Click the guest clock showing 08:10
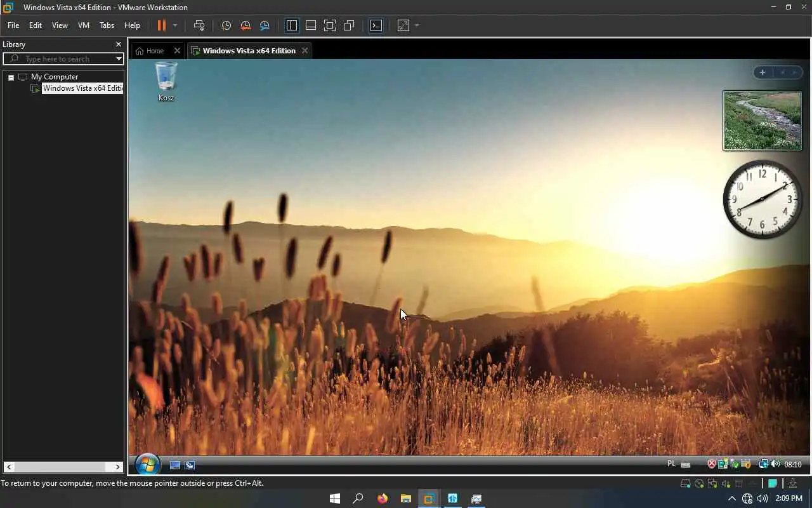This screenshot has height=508, width=812. pos(793,465)
